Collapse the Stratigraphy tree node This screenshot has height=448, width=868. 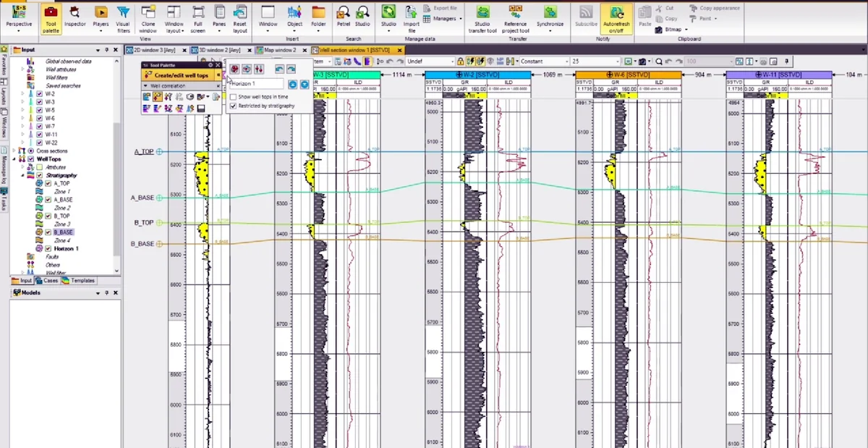point(22,175)
